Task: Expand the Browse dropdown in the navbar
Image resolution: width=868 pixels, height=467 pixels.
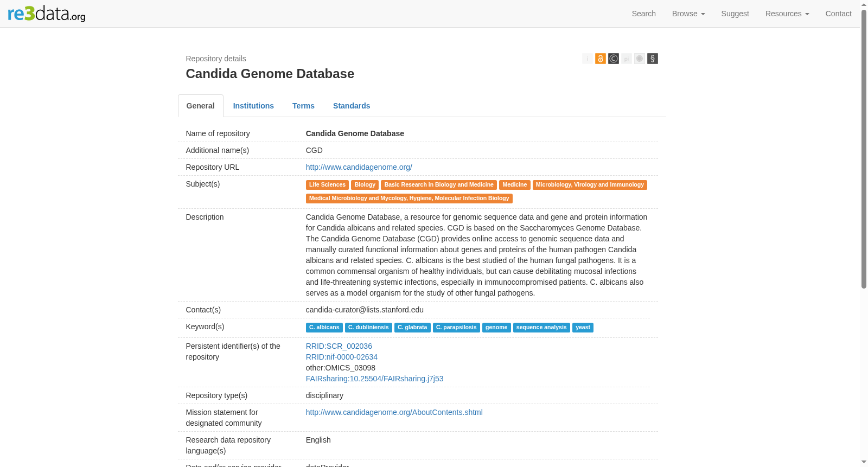Action: click(x=688, y=14)
